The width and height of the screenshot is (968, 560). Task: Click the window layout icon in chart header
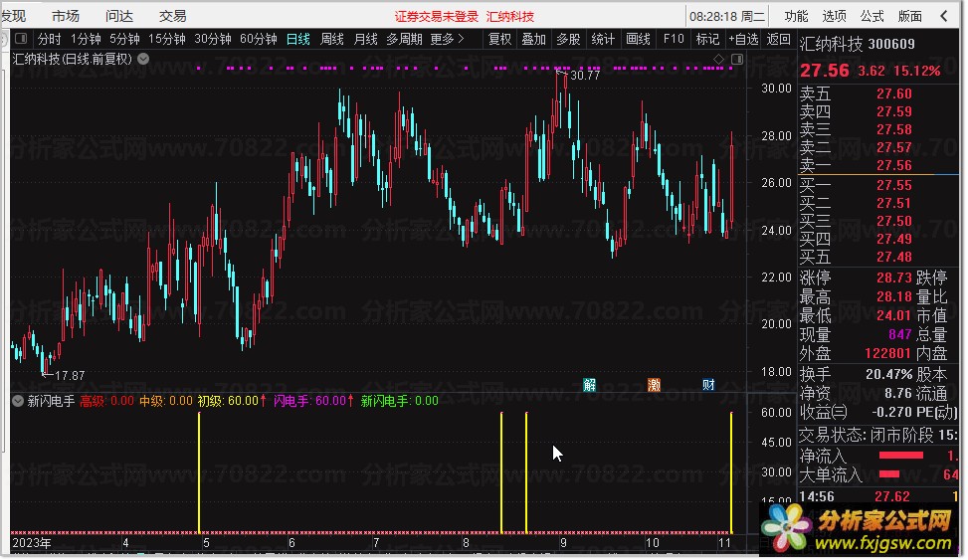click(x=737, y=60)
